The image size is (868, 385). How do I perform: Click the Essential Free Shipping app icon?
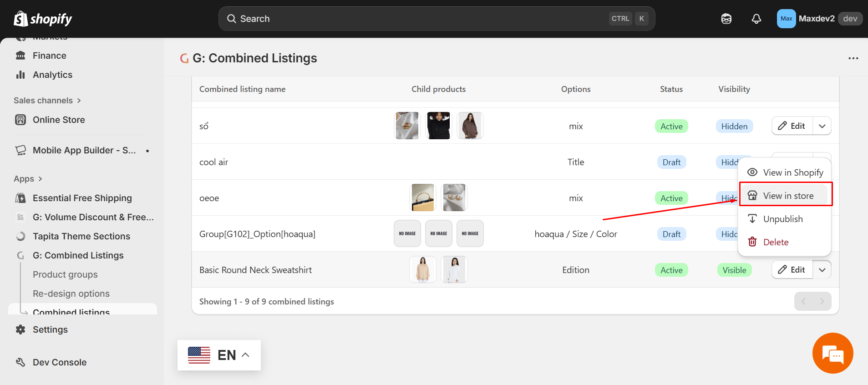click(20, 198)
